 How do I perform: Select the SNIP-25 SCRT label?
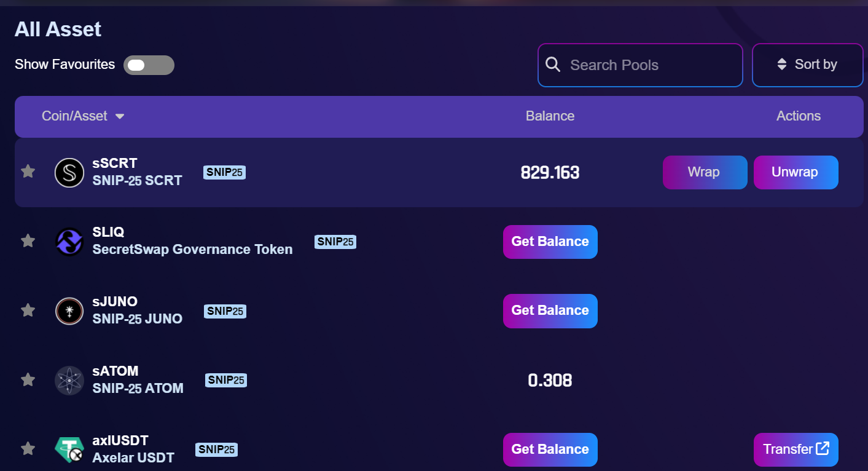(137, 181)
